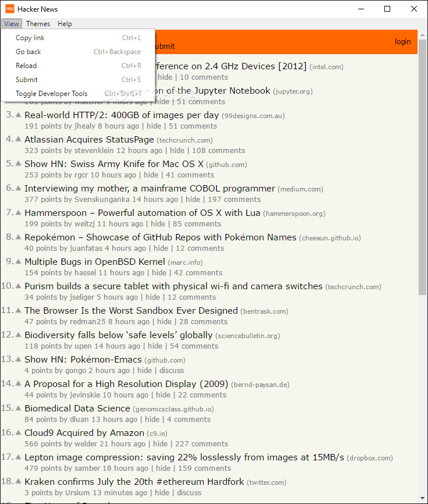The height and width of the screenshot is (504, 428).
Task: Click the login link in orange header
Action: (402, 41)
